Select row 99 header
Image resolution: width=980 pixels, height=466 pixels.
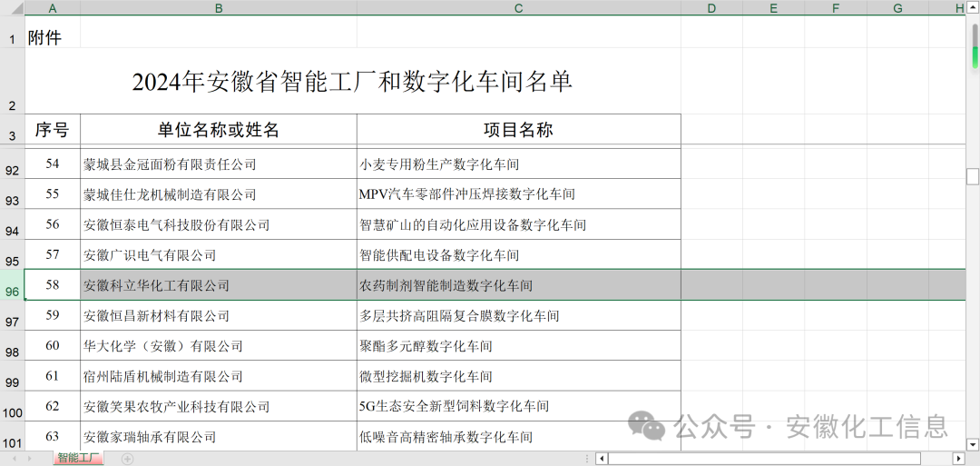pos(13,376)
